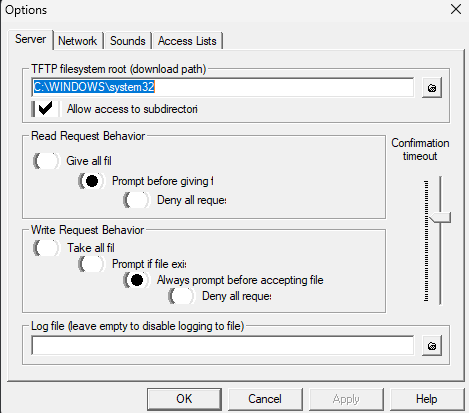The height and width of the screenshot is (413, 469).
Task: Click the Confirmation timeout slider thumb
Action: [x=440, y=218]
